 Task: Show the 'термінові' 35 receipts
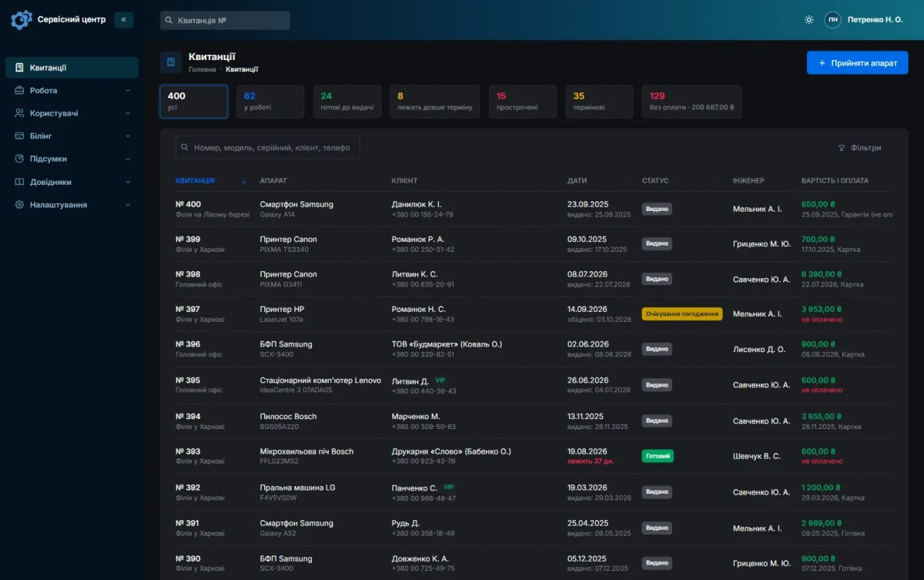[599, 102]
